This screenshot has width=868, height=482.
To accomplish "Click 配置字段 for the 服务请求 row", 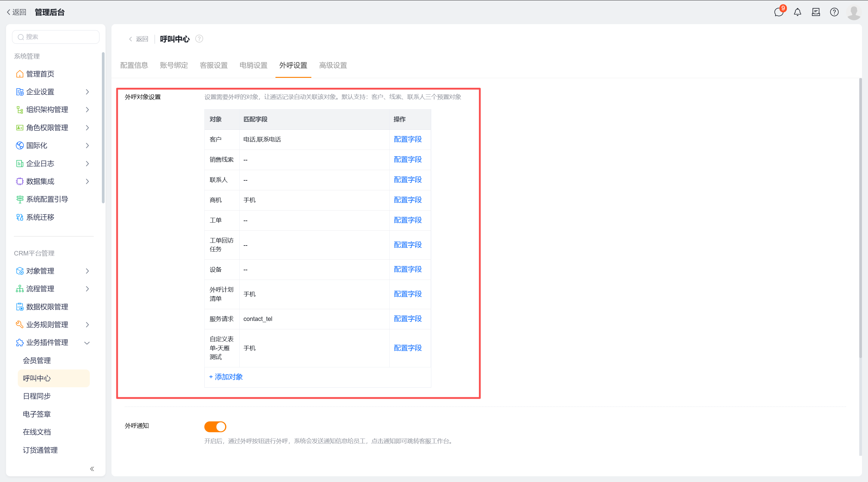I will pos(408,319).
